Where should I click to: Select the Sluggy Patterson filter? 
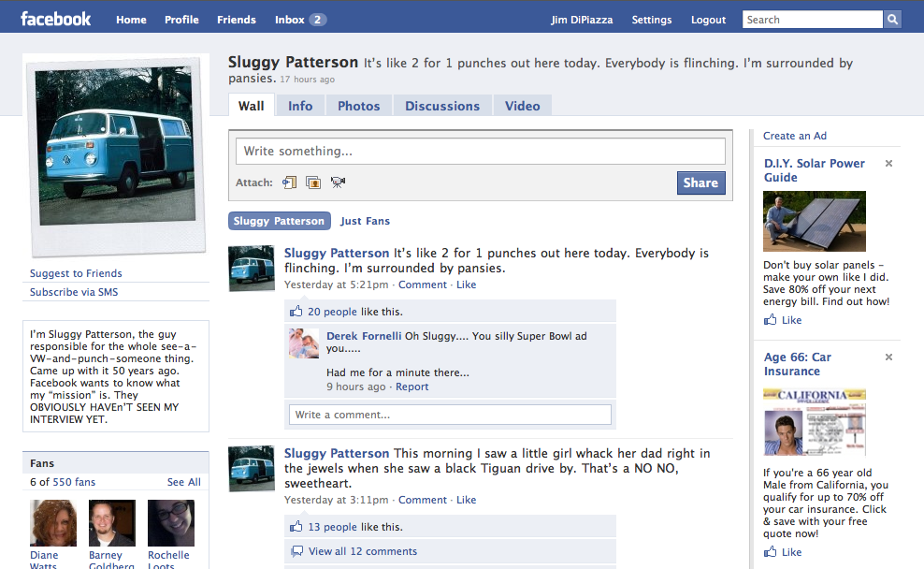coord(280,221)
